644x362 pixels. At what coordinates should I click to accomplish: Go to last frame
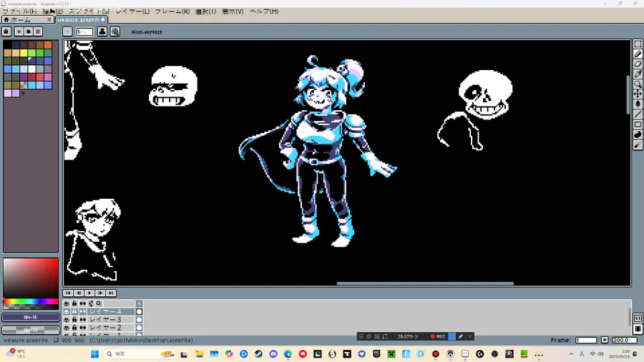(111, 293)
